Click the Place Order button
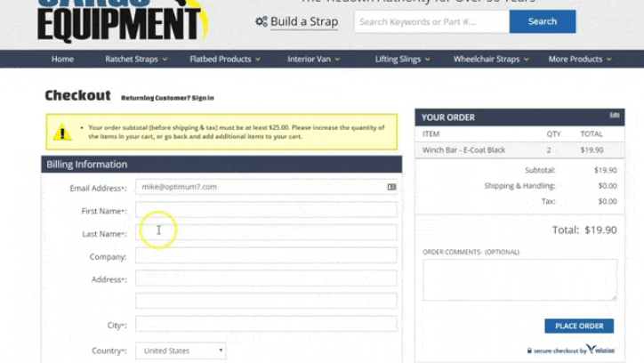This screenshot has height=363, width=644. (579, 326)
